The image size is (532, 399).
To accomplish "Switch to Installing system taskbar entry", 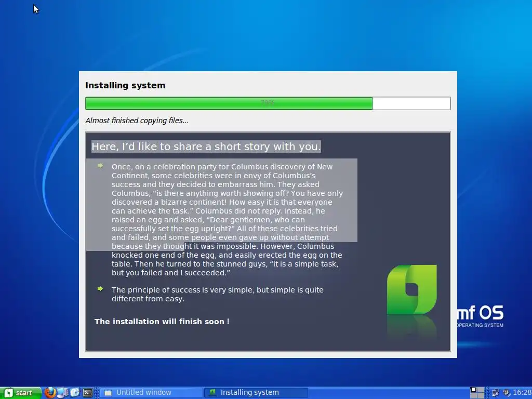I will tap(257, 393).
